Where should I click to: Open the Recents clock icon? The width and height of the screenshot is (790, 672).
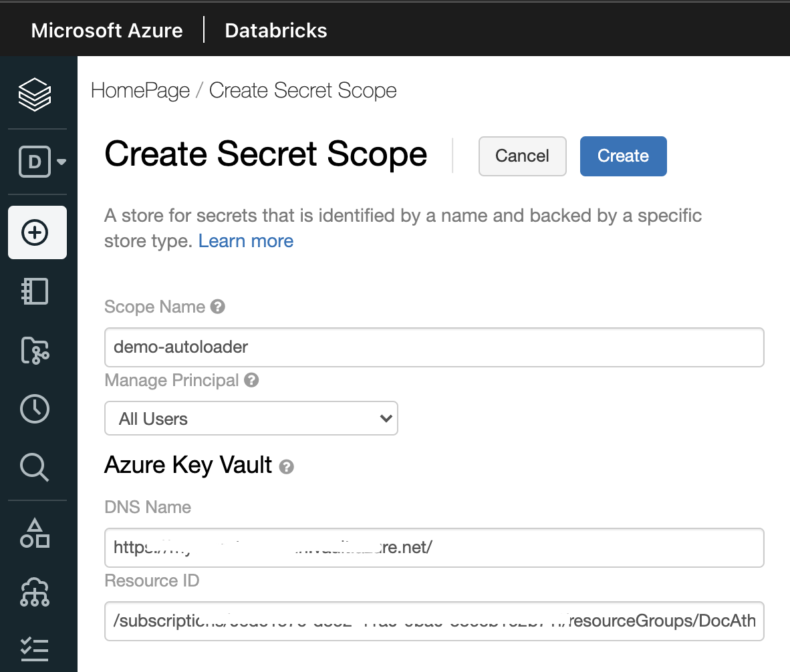[35, 409]
